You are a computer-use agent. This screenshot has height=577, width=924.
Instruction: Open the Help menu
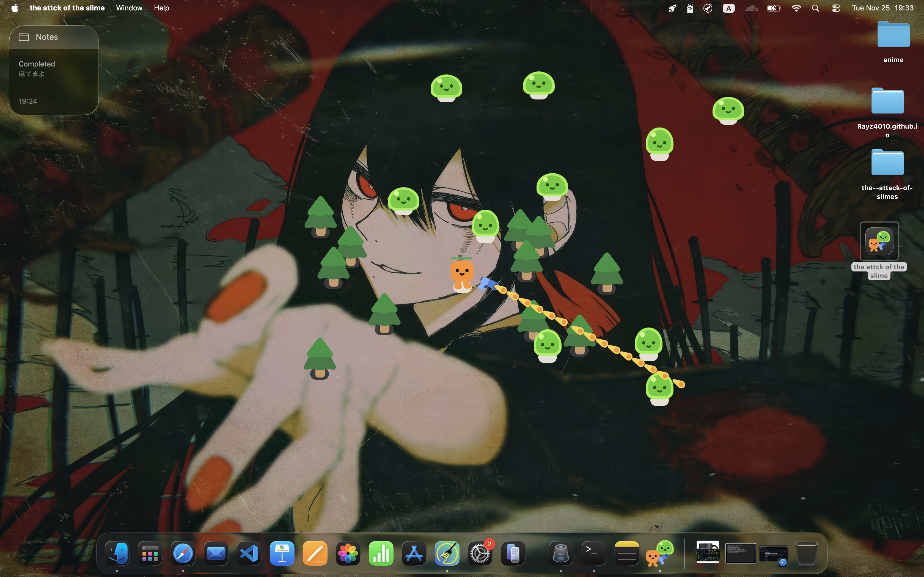tap(161, 8)
